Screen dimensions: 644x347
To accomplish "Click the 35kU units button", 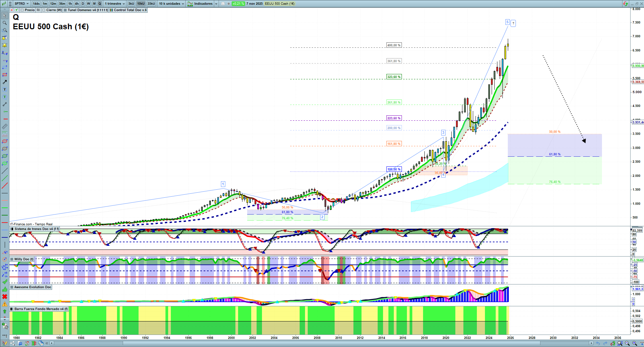I will pos(151,4).
